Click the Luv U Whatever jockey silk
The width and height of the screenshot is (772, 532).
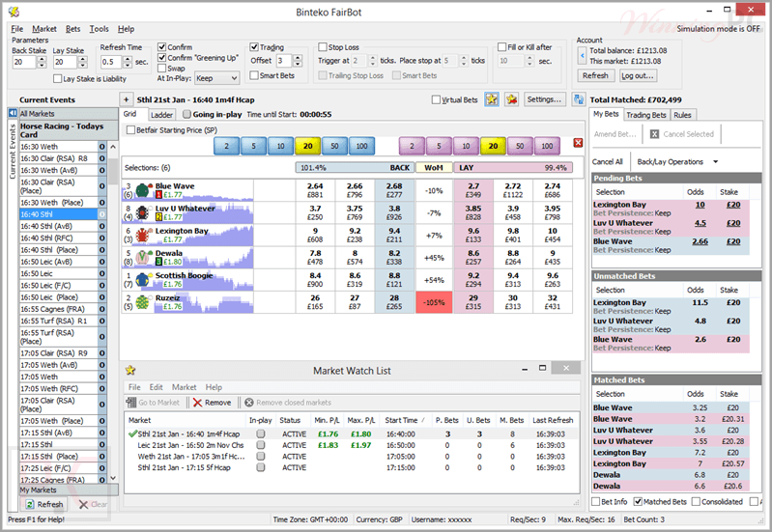click(143, 212)
